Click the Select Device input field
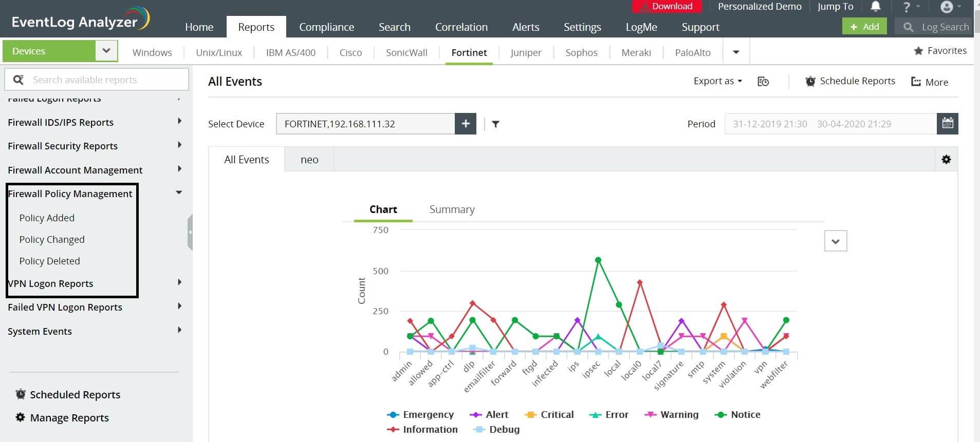This screenshot has width=980, height=442. pos(365,124)
